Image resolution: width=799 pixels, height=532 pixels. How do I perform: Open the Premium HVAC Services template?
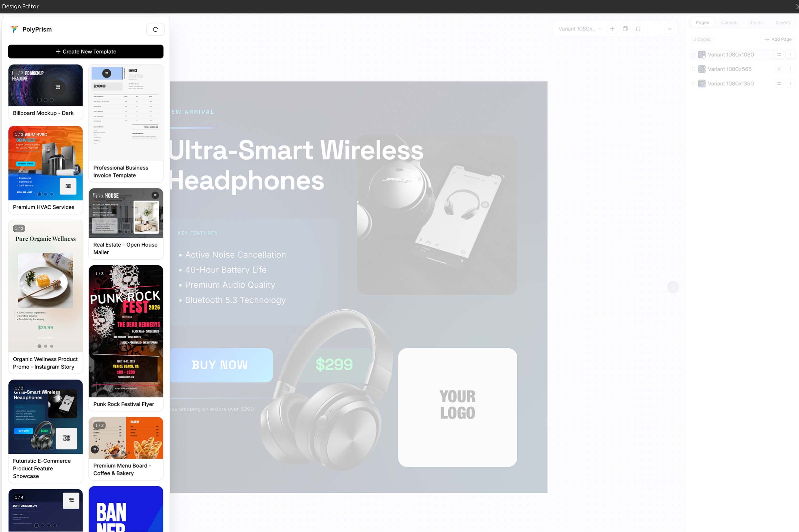point(46,170)
